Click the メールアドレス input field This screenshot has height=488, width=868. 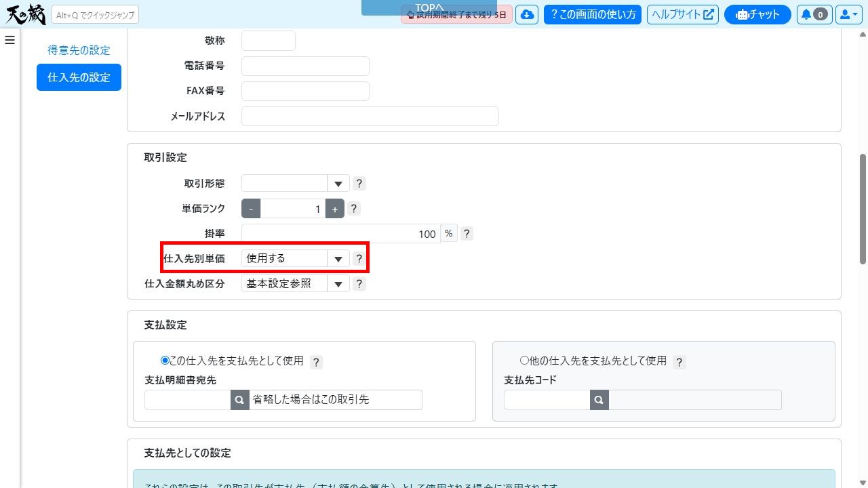[x=370, y=116]
